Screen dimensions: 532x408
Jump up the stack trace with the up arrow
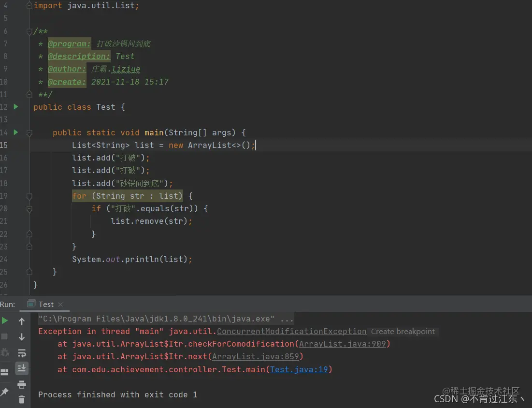[22, 321]
